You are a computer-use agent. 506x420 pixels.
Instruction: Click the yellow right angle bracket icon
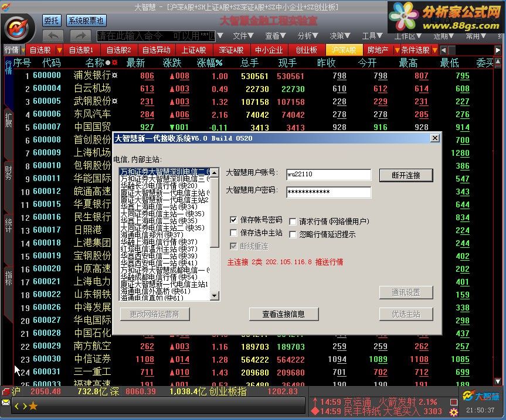[x=25, y=406]
